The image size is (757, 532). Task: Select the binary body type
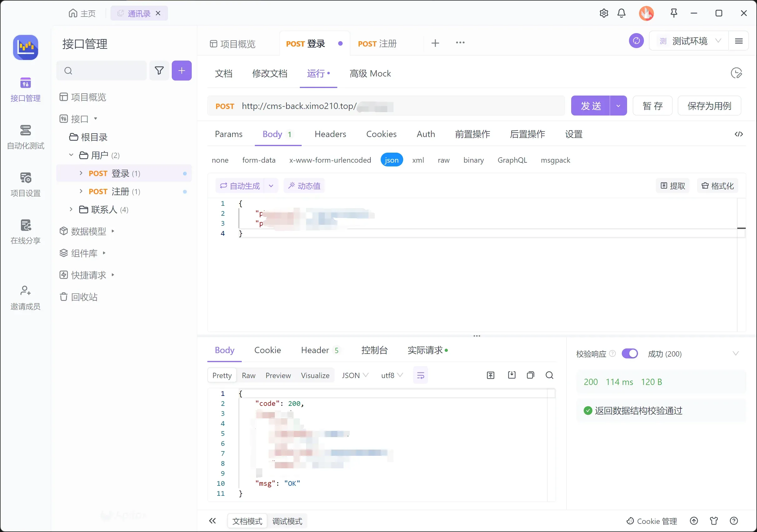pyautogui.click(x=473, y=160)
